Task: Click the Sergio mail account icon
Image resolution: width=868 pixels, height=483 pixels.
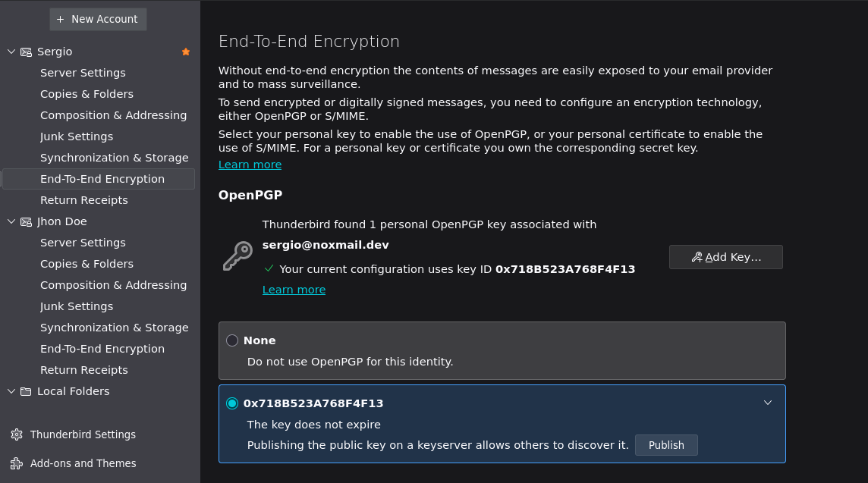Action: (26, 52)
